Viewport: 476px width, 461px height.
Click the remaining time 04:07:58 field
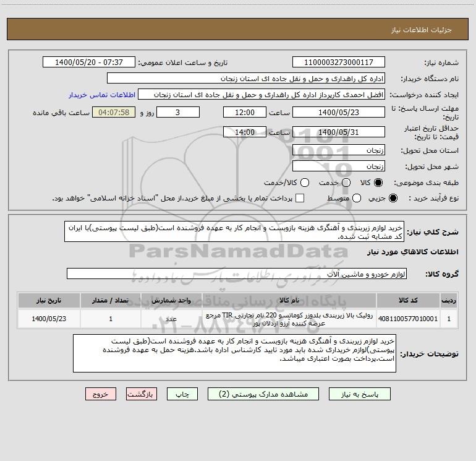tap(114, 113)
